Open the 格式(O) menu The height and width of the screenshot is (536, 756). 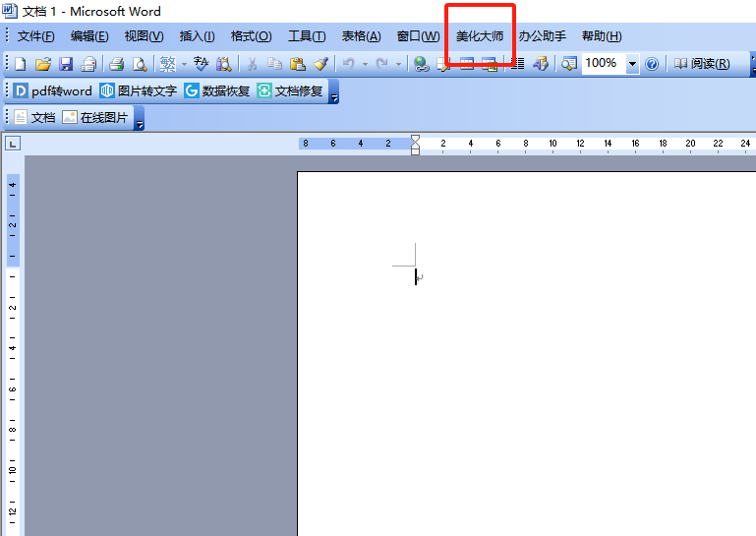click(x=251, y=36)
